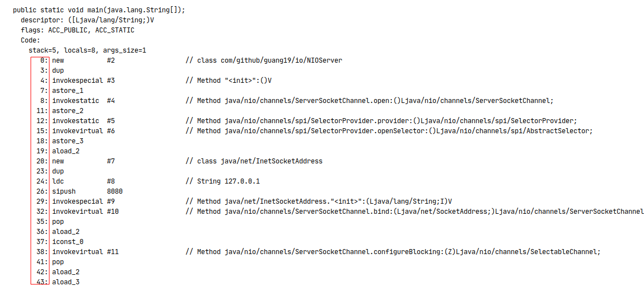Click SelectorProvider.provider method comment
Image resolution: width=644 pixels, height=286 pixels.
(x=381, y=121)
